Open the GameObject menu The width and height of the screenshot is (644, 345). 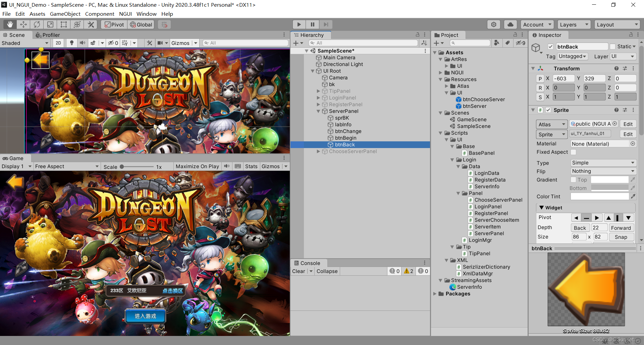pos(65,14)
